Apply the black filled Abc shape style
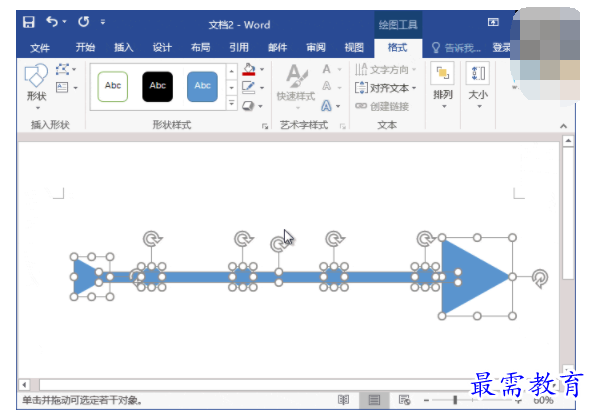 coord(157,86)
